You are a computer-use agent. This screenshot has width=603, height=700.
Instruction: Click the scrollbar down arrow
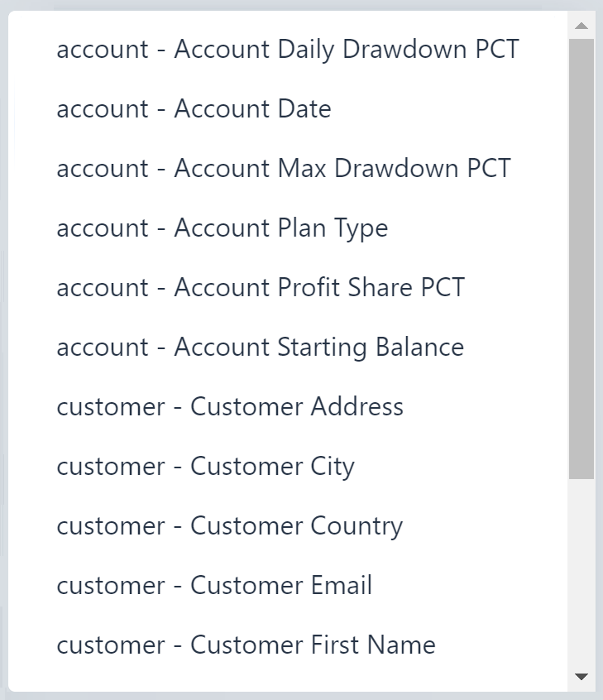[x=581, y=677]
